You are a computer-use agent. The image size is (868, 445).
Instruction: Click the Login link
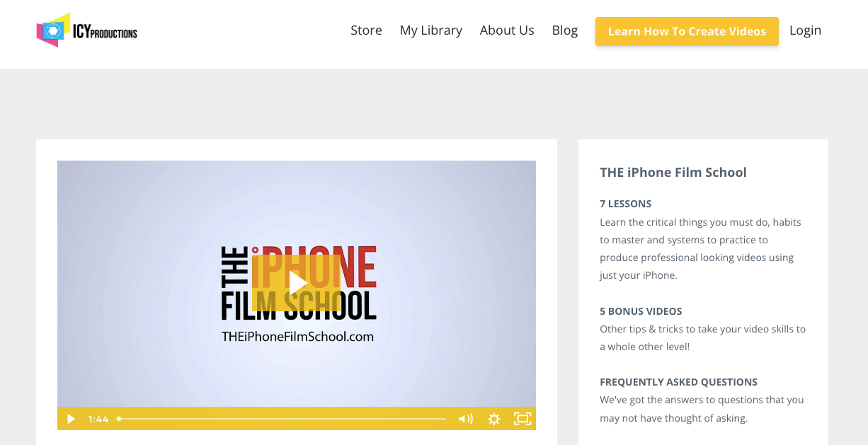coord(805,30)
